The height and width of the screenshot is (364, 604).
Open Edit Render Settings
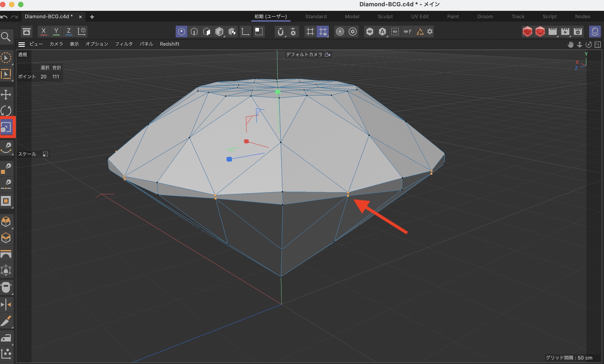(578, 31)
